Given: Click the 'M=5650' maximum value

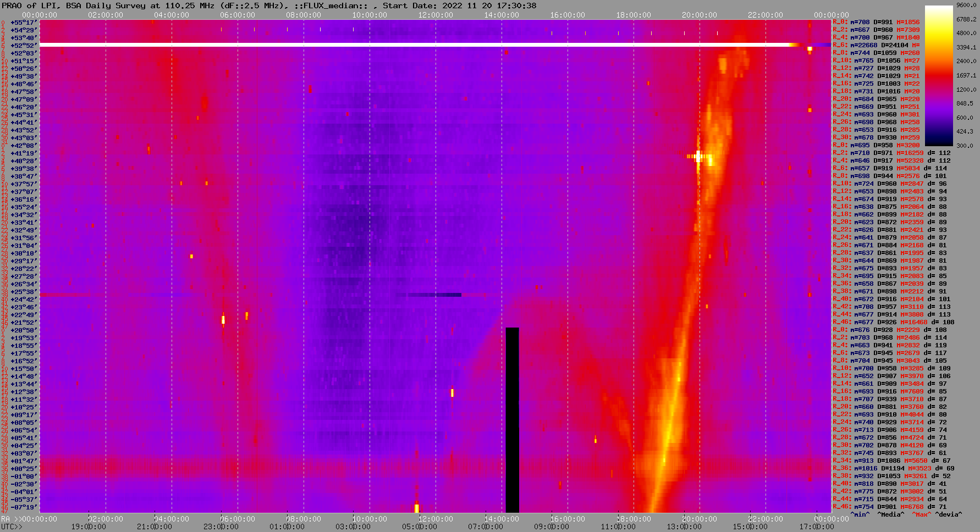Looking at the screenshot, I should point(916,461).
